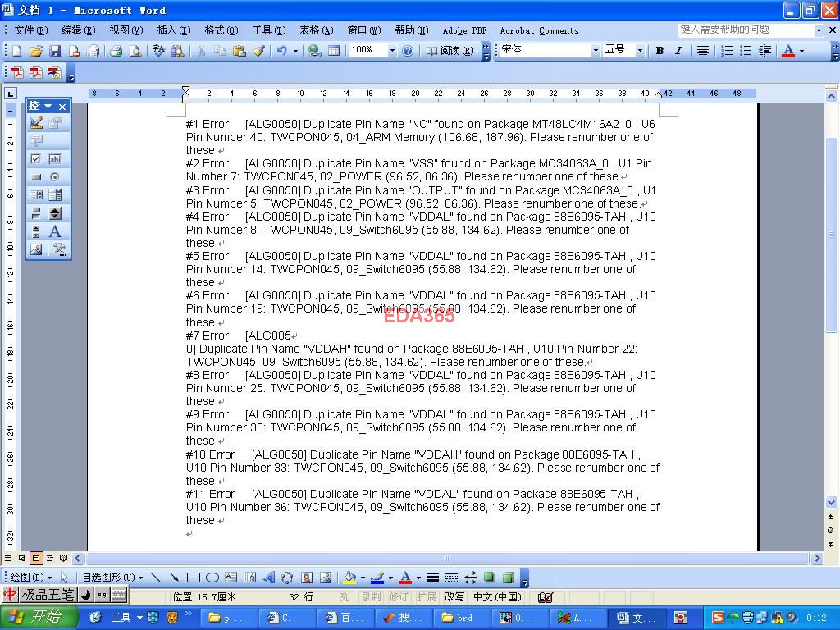The height and width of the screenshot is (630, 840).
Task: Convert to Adobe PDF with first PDF icon
Action: pyautogui.click(x=16, y=73)
